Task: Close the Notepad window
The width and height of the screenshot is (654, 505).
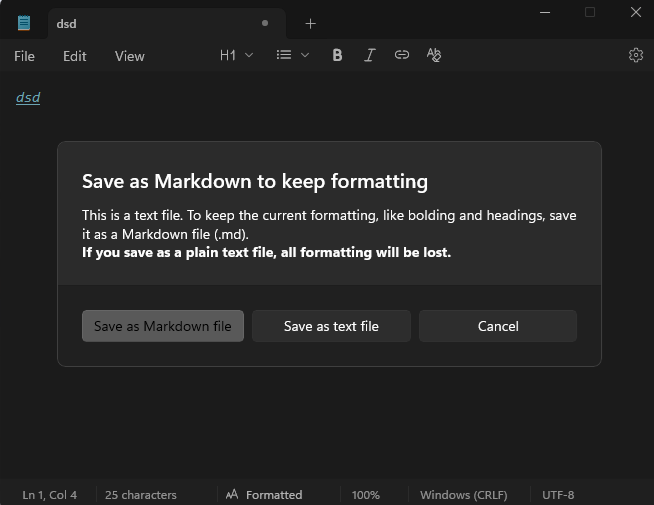Action: click(636, 13)
